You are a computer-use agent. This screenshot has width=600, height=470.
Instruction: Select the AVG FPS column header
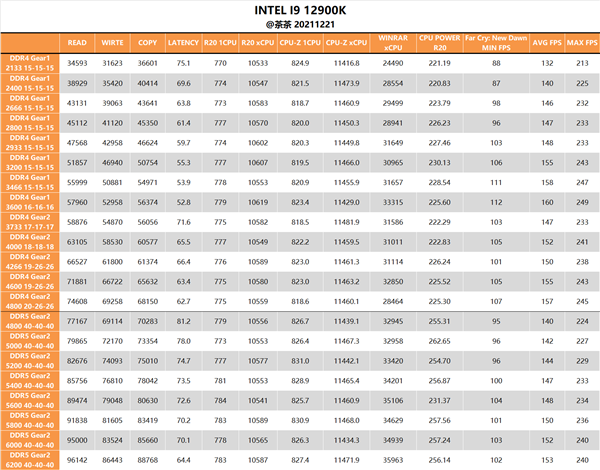(547, 43)
